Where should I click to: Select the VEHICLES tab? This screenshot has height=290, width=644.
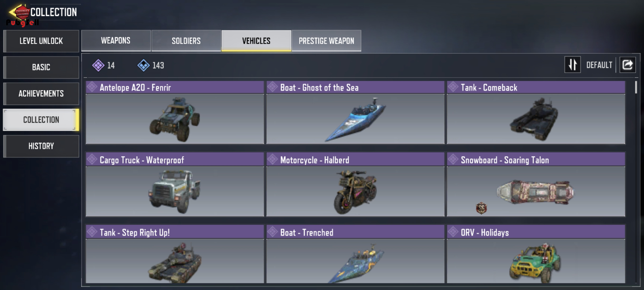256,41
